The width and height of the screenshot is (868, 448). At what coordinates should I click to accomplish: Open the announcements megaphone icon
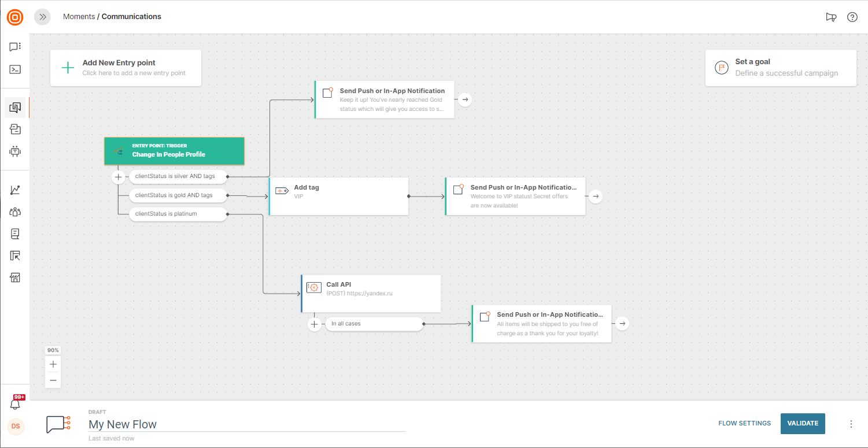[x=831, y=17]
